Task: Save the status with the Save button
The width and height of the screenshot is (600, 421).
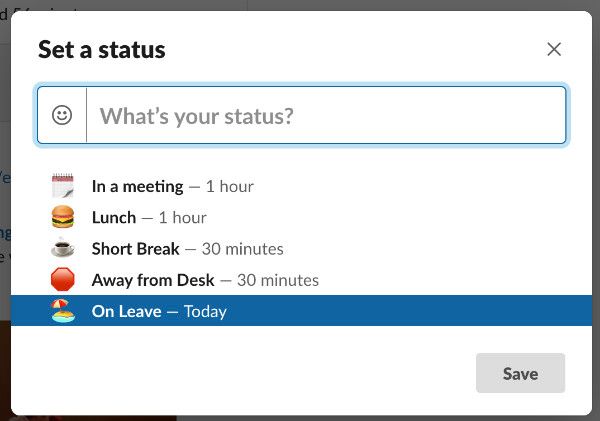Action: (x=520, y=373)
